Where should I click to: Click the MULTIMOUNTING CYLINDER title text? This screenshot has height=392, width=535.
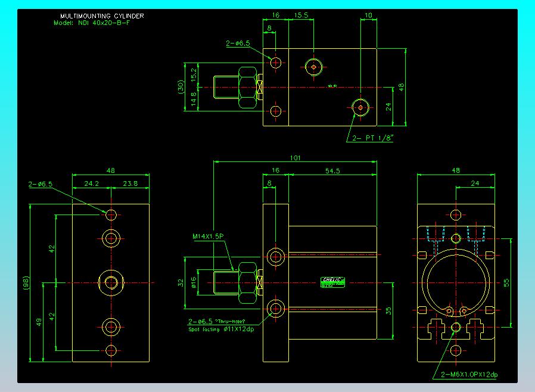click(x=102, y=16)
